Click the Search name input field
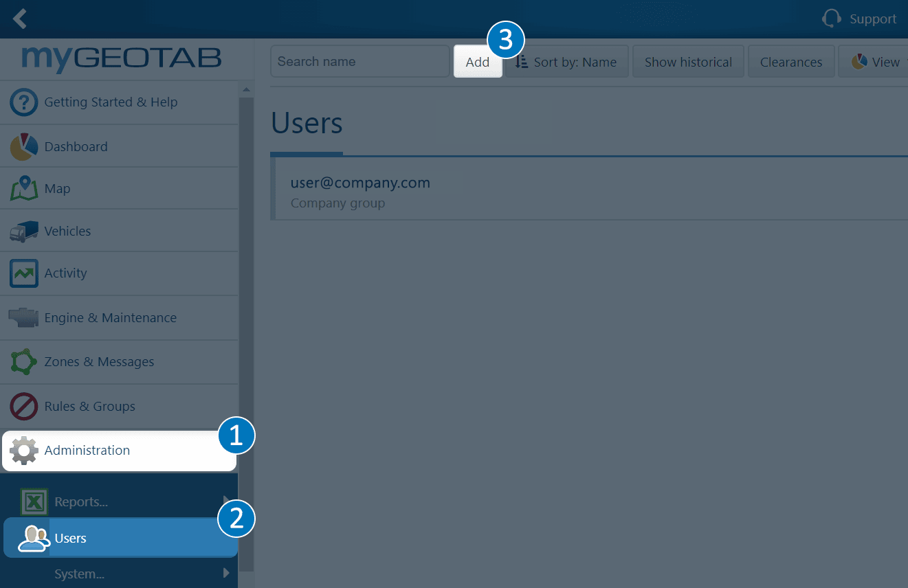 click(359, 62)
